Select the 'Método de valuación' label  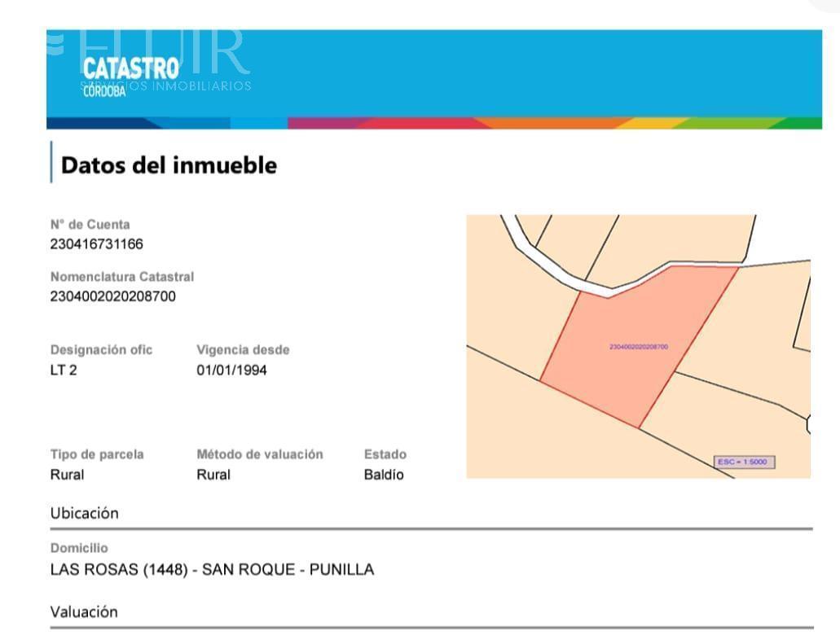(260, 454)
